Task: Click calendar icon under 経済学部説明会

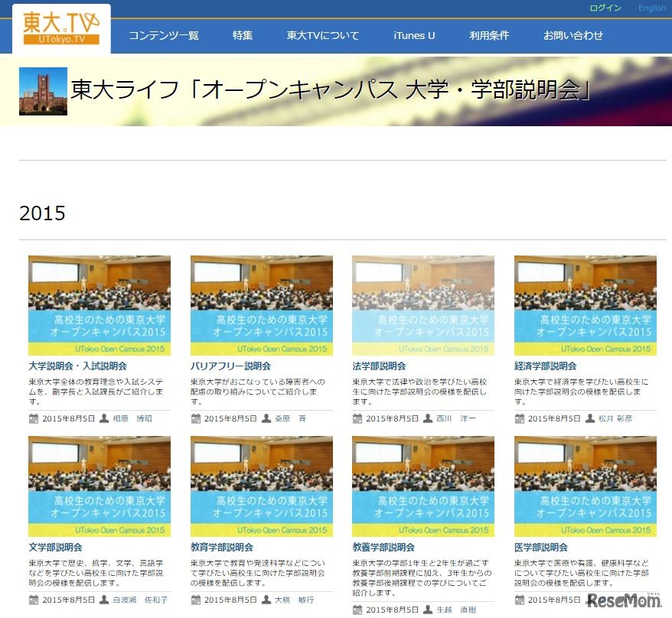Action: 519,418
